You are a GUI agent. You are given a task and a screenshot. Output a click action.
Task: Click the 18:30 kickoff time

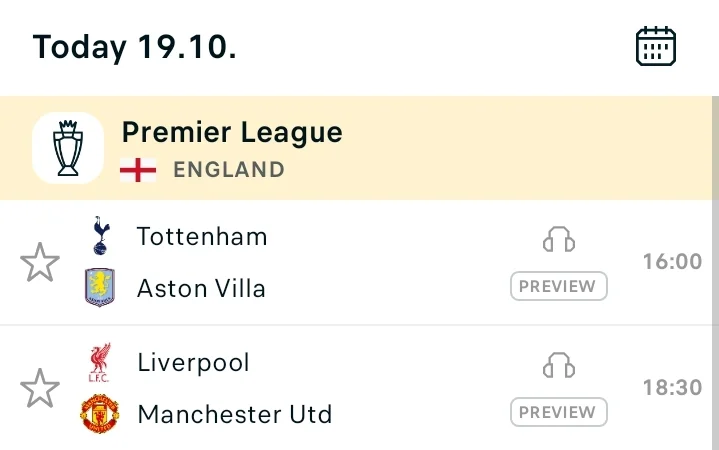(x=672, y=388)
